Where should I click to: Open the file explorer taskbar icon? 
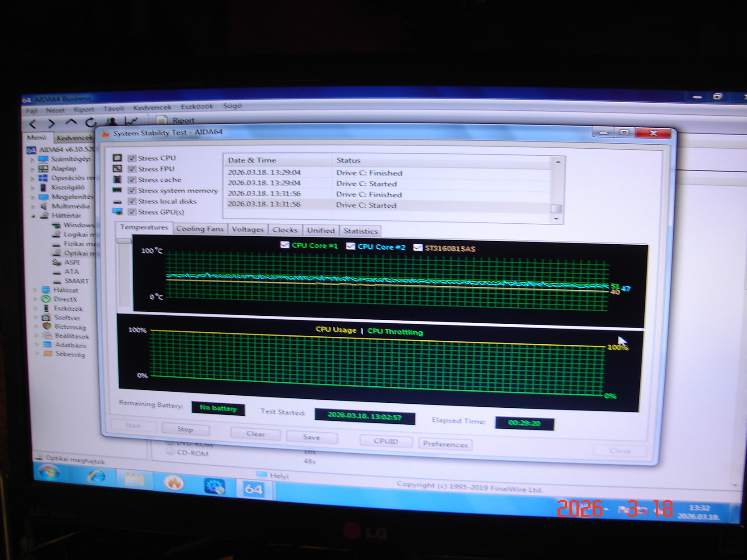[134, 480]
